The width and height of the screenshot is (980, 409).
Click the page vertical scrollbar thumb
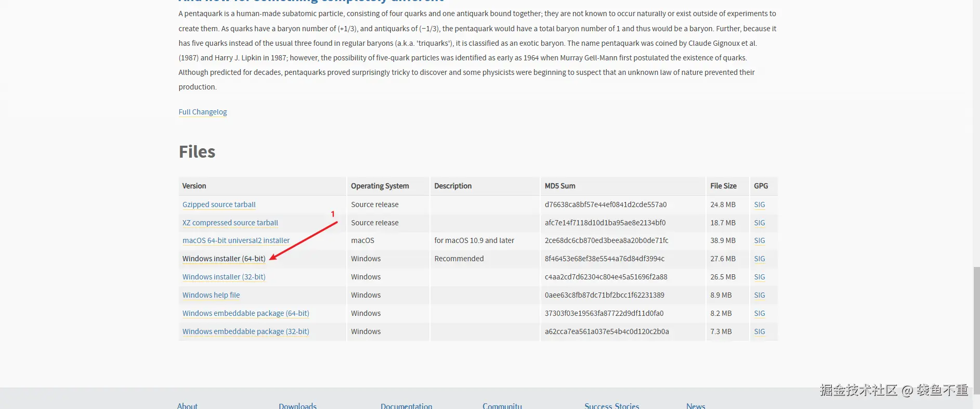click(x=976, y=330)
